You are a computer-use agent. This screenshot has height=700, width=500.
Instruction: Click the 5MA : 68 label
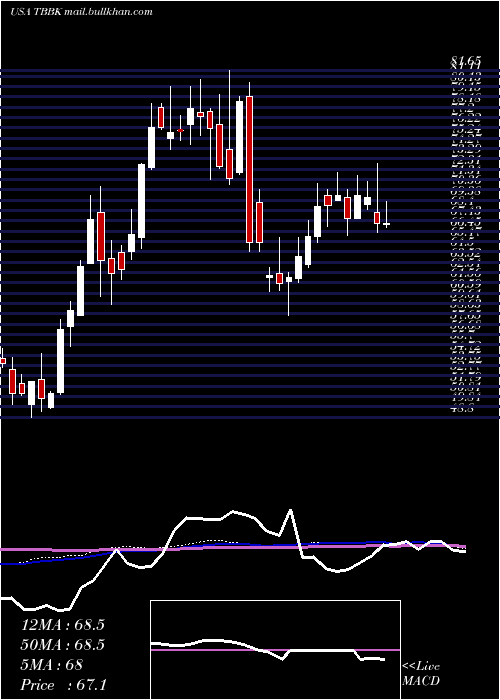[52, 665]
